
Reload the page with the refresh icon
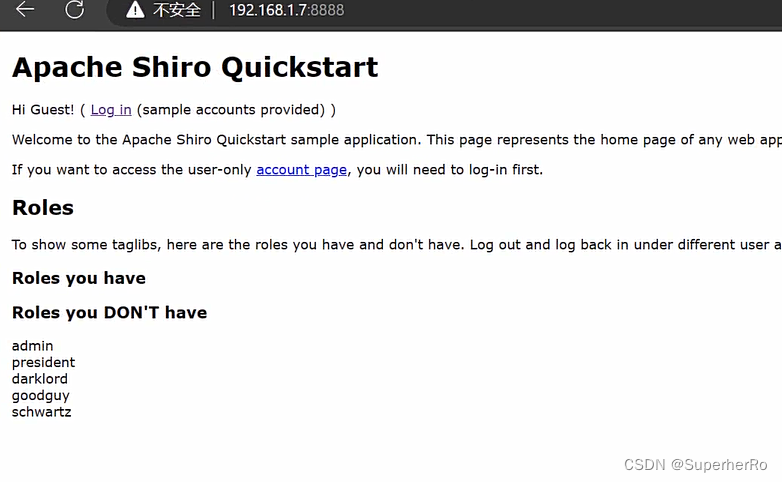tap(75, 9)
